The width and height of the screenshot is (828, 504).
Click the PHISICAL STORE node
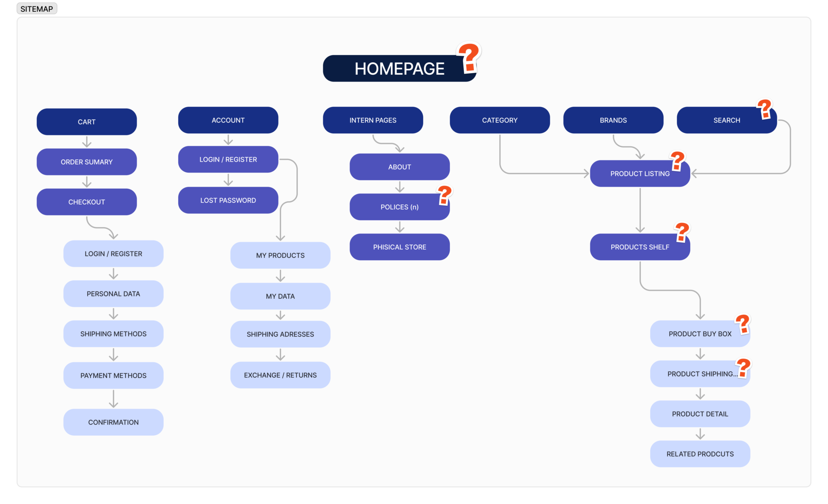tap(399, 247)
